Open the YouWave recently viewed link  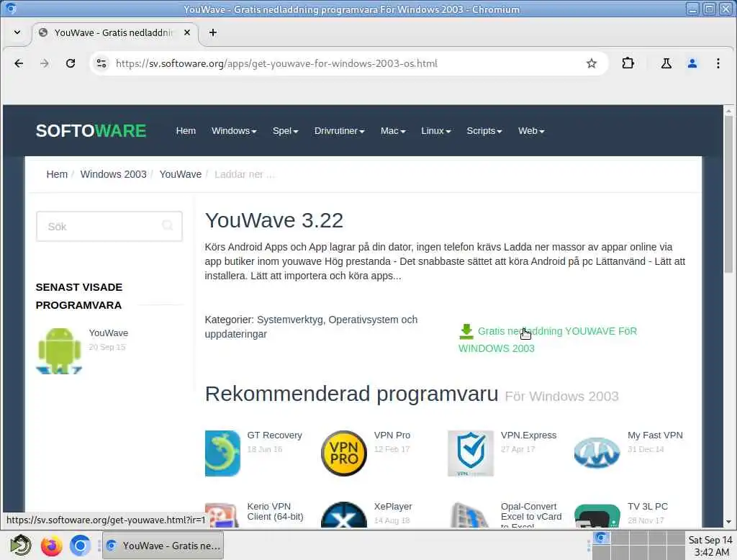[x=109, y=333]
